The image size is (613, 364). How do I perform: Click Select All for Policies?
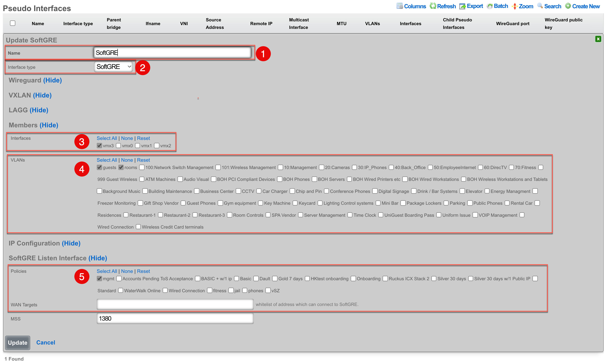tap(107, 271)
